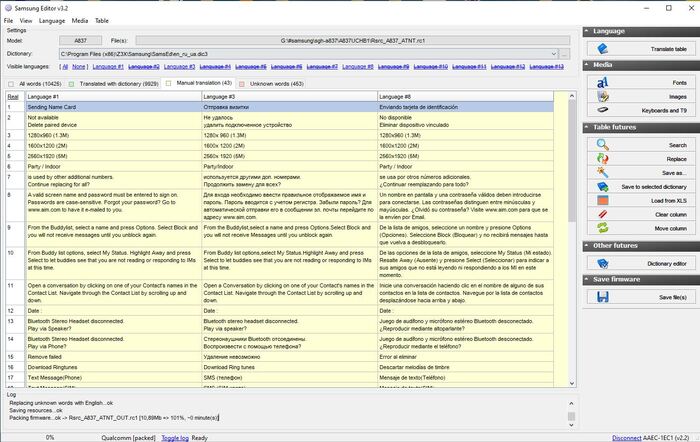Click the table vertical scrollbar thumb

(572, 161)
